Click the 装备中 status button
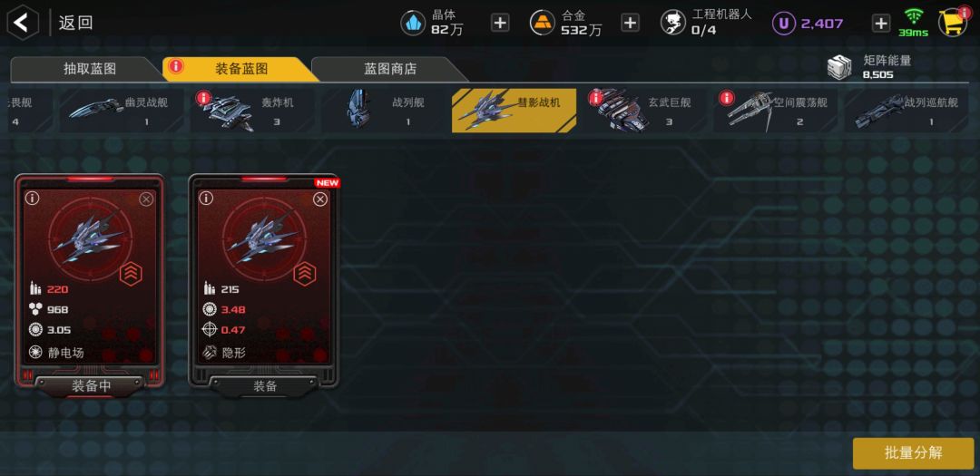Viewport: 980px width, 476px height. coord(92,386)
